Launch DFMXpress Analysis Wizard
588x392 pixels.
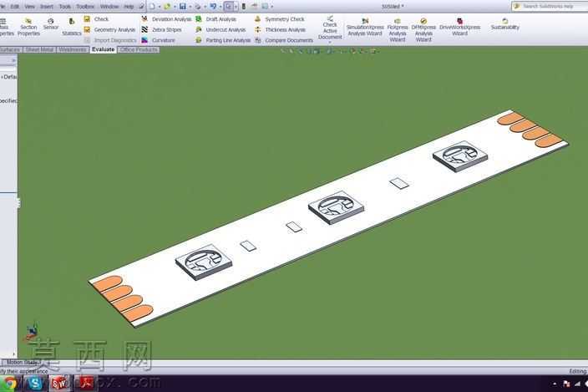tap(423, 30)
